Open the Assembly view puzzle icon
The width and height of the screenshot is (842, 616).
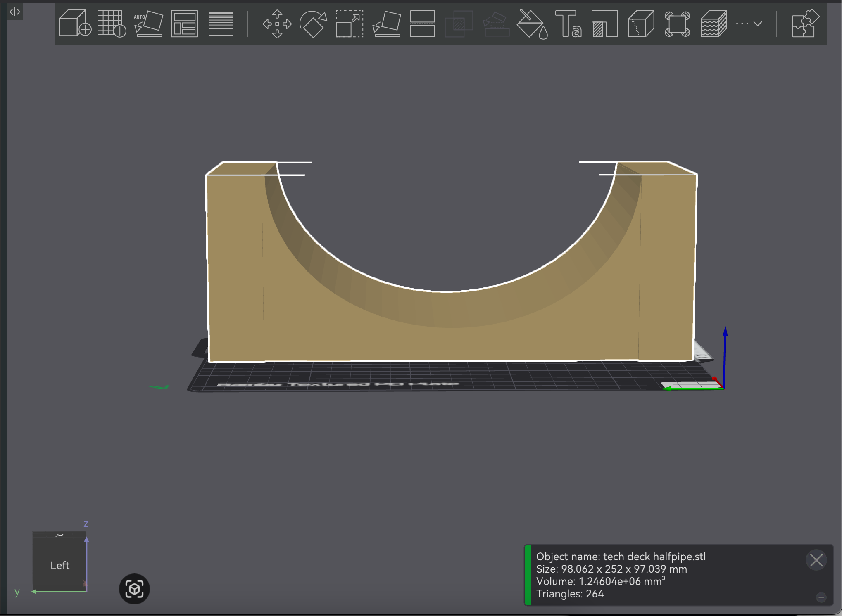click(x=806, y=24)
